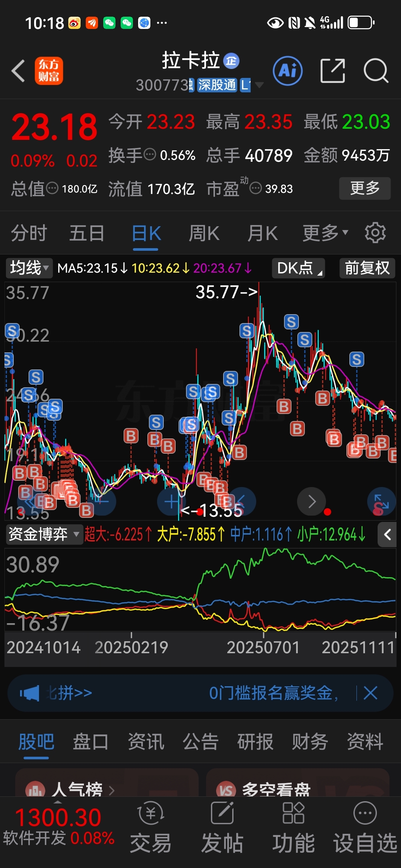Viewport: 401px width, 868px height.
Task: Tap the share export icon
Action: pyautogui.click(x=333, y=70)
